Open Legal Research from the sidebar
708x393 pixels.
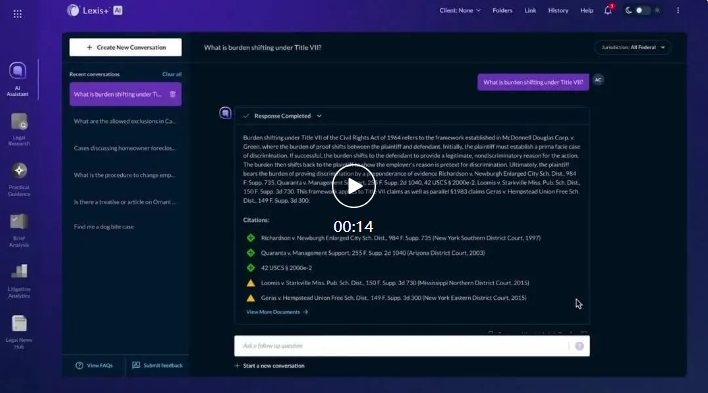pos(19,122)
